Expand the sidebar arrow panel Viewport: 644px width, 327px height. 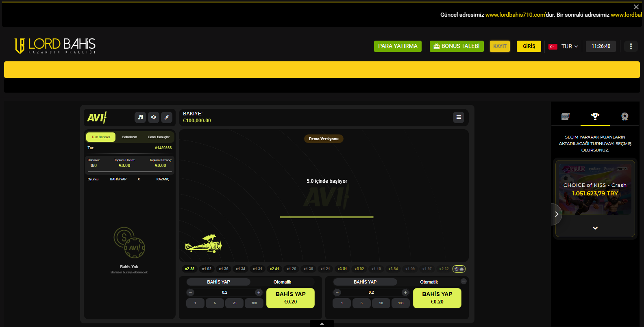(556, 214)
